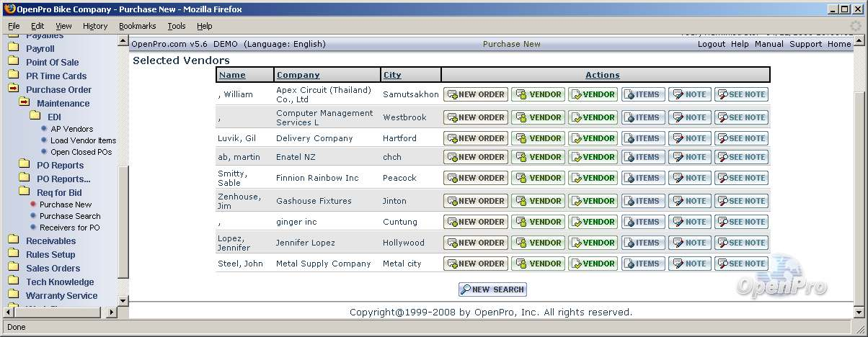Click sidebar vertical scrollbar down arrow
868x337 pixels.
point(123,301)
